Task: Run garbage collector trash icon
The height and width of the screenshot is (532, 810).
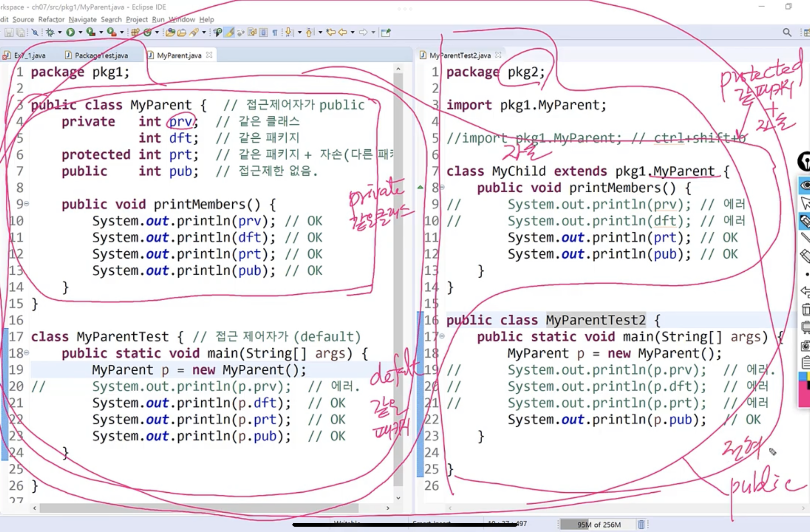Action: click(x=641, y=524)
